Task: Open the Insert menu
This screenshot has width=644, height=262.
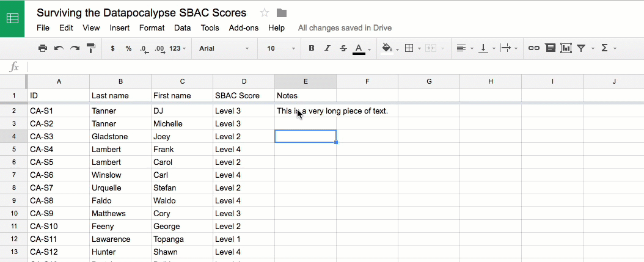Action: point(120,28)
